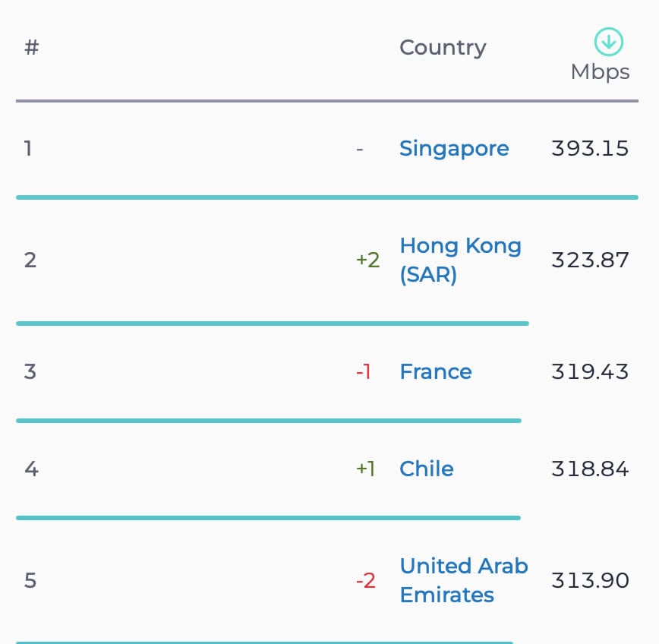659x644 pixels.
Task: Open the United Arab Emirates link
Action: pos(464,580)
